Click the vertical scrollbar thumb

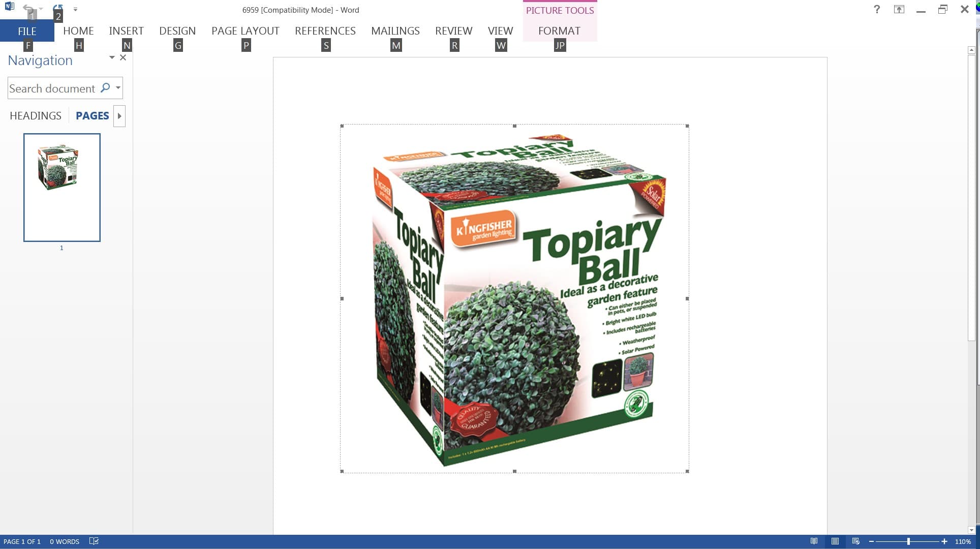(971, 197)
